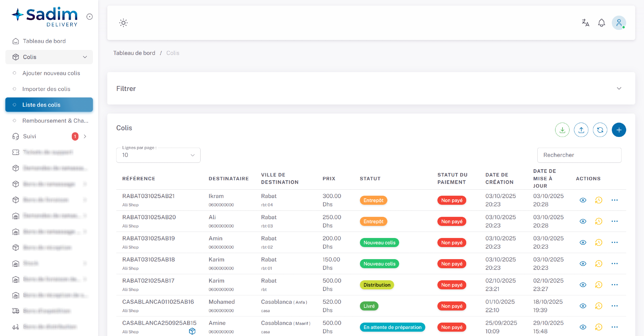Click the Rechercher search field
Viewport: 644px width, 336px height.
pos(579,155)
